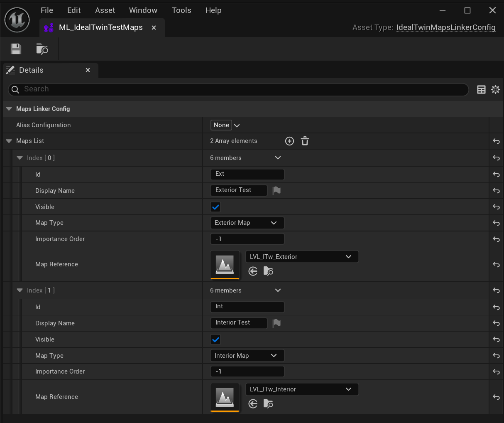Viewport: 504px width, 423px height.
Task: Collapse the Index [ 1 ] array element
Action: (x=20, y=290)
